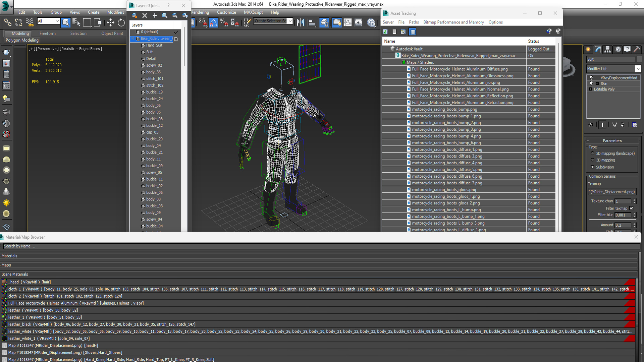Switch Asset Tracking to tree view icon
Screen dimensions: 644x362
[403, 32]
